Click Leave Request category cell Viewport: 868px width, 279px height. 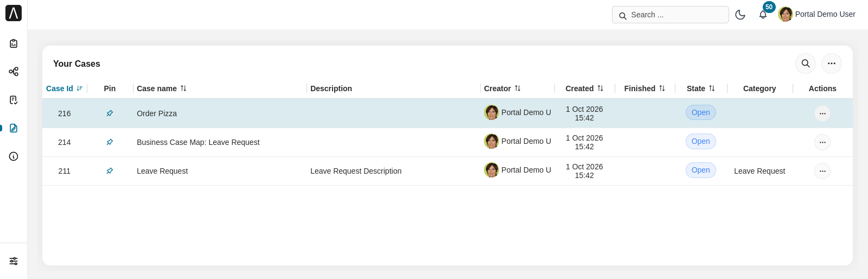[759, 171]
